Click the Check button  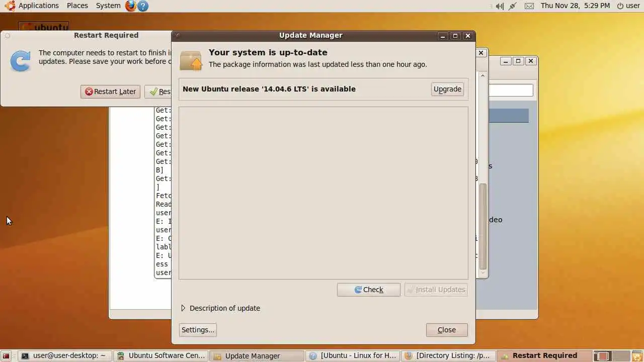coord(369,290)
